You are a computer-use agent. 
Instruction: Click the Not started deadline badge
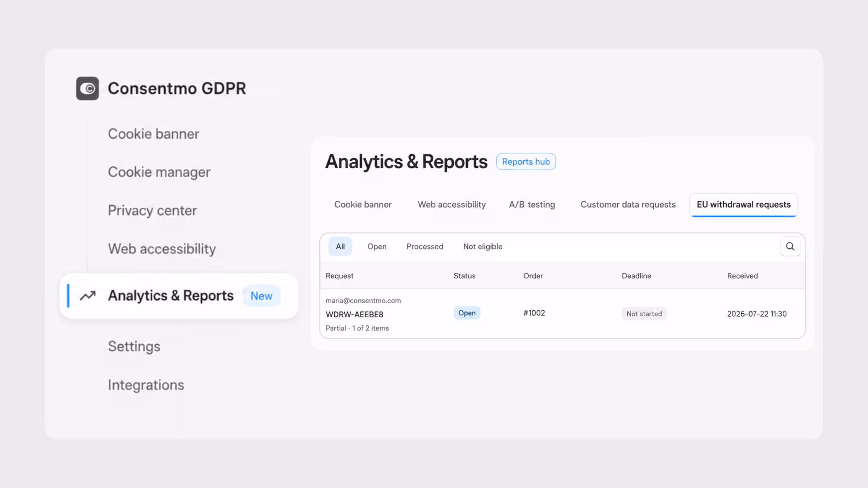644,314
